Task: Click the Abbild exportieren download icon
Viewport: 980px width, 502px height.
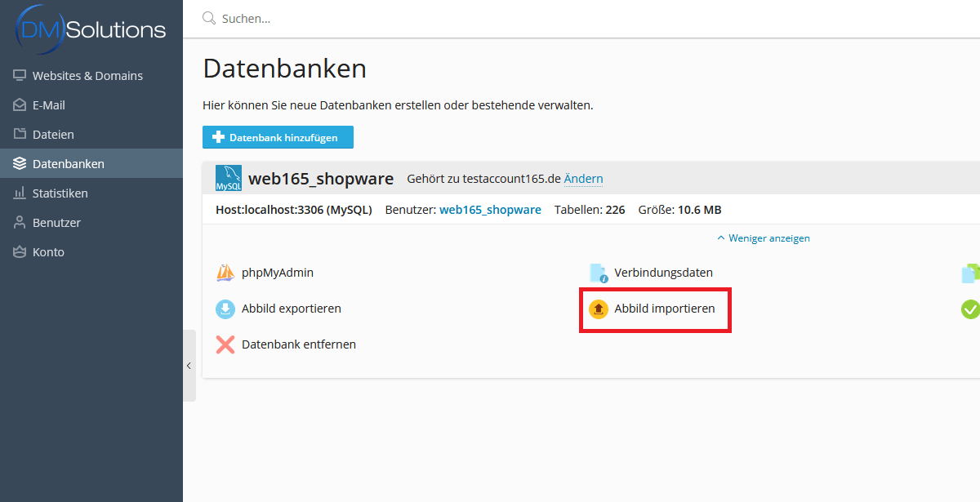Action: coord(225,309)
